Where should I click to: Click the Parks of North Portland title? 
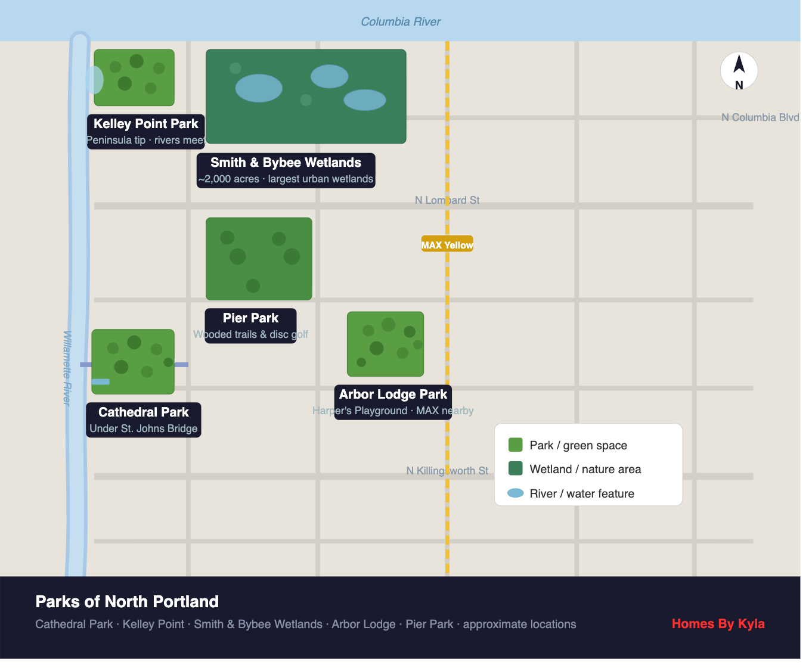pyautogui.click(x=127, y=602)
